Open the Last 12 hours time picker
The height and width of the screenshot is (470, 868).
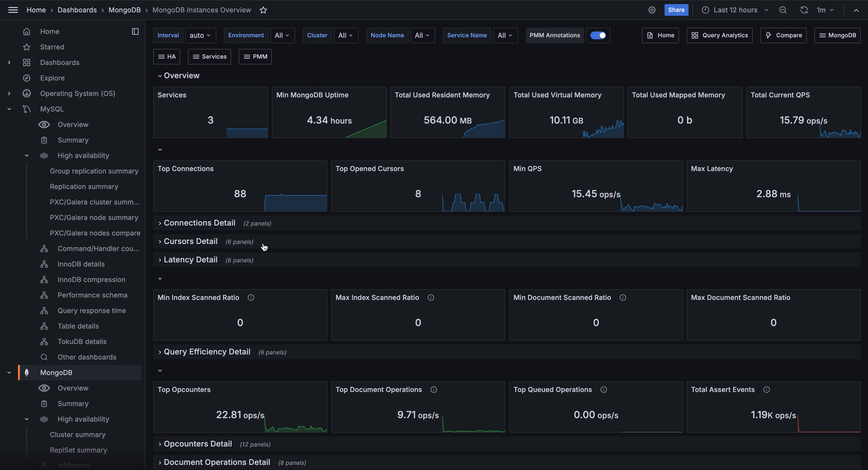pyautogui.click(x=735, y=10)
